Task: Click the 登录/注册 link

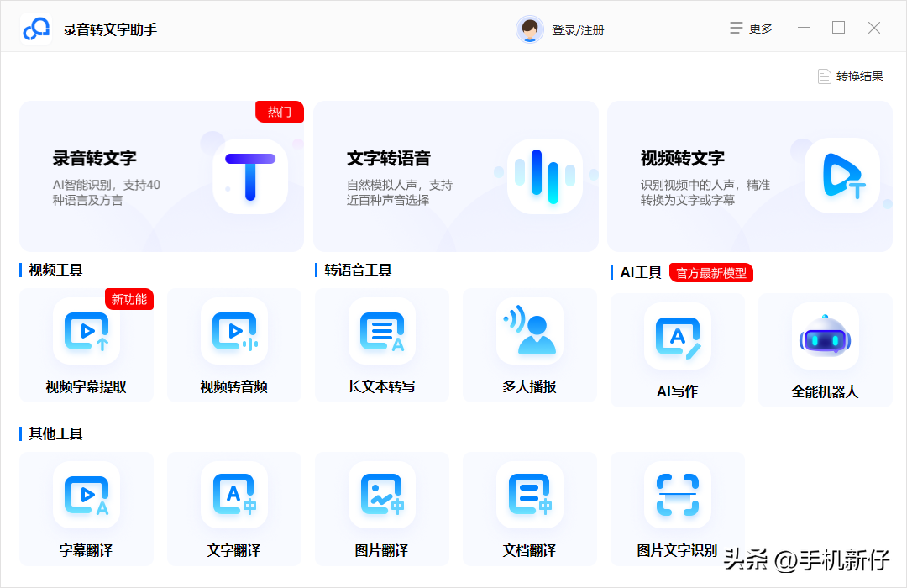Action: [578, 30]
